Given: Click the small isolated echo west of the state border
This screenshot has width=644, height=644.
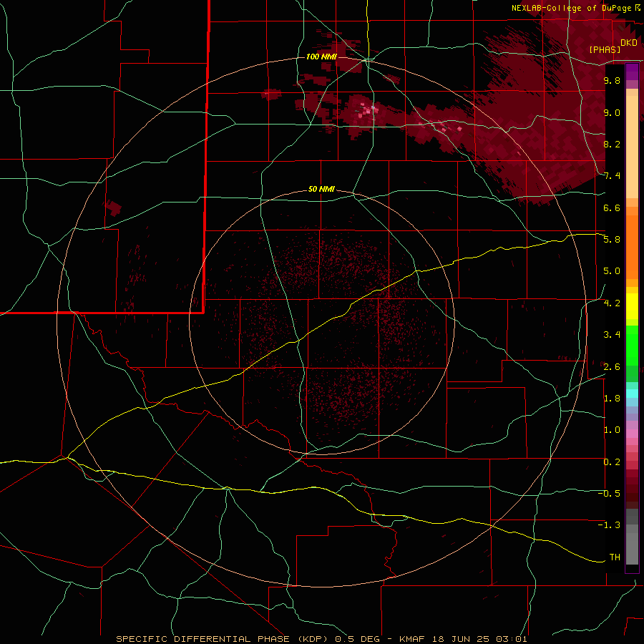Looking at the screenshot, I should (113, 208).
